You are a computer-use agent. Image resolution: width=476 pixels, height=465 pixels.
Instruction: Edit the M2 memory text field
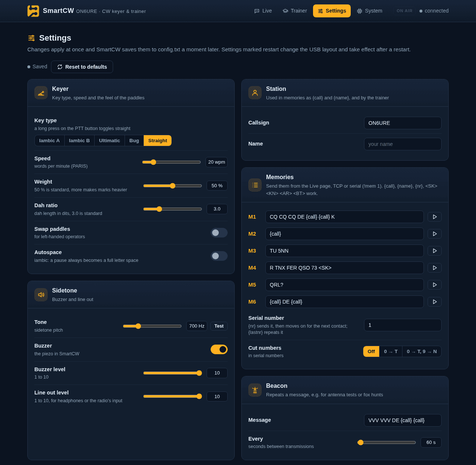tap(344, 234)
